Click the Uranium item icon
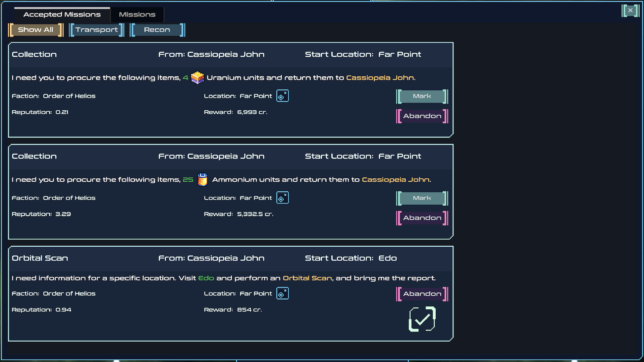 198,77
